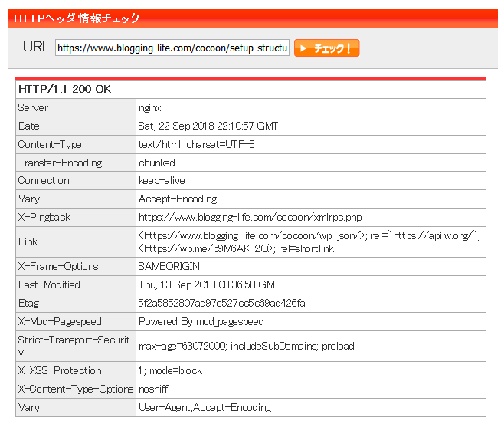504x437 pixels.
Task: Click the nginx value cell
Action: (x=311, y=108)
